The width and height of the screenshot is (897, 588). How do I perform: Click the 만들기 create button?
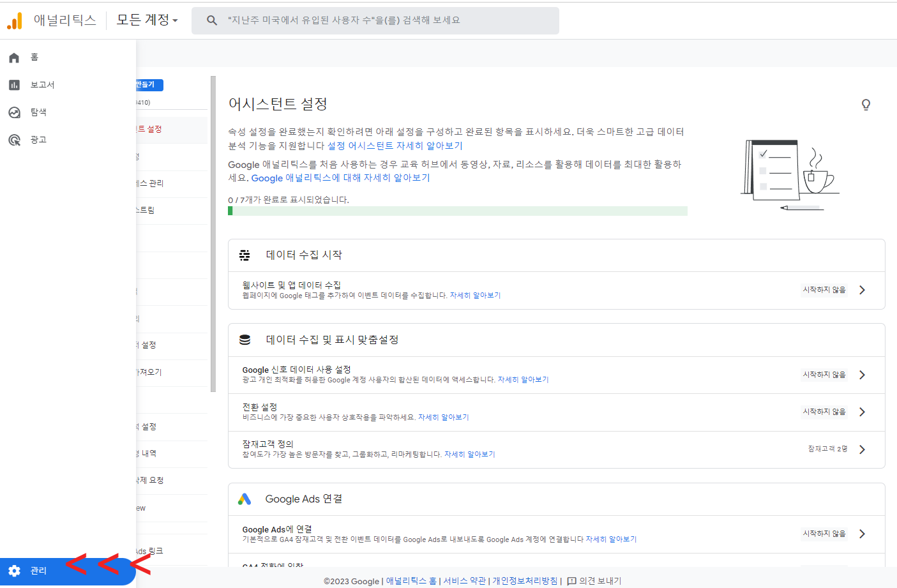(x=149, y=85)
